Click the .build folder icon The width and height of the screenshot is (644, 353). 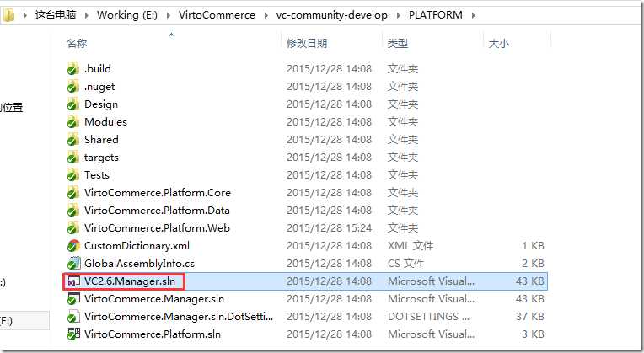73,68
